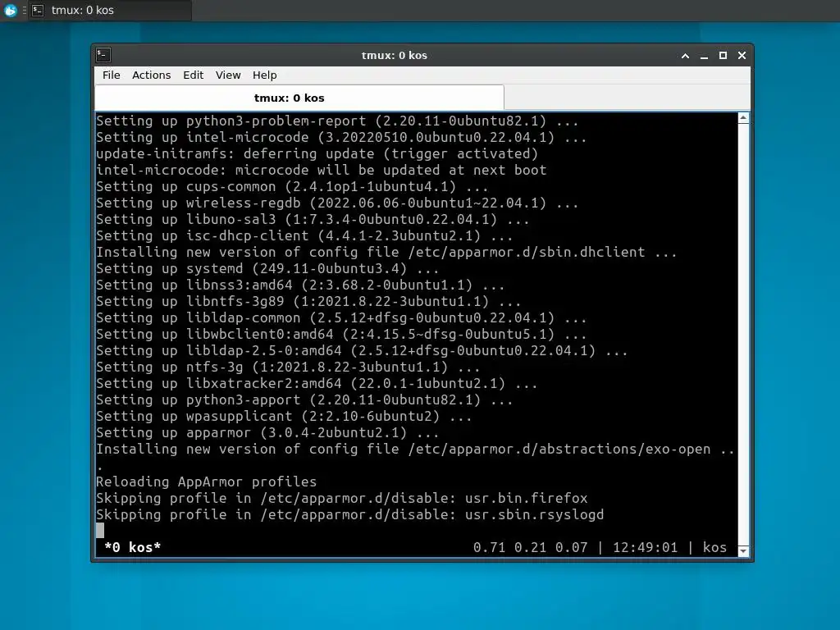Click the terminal cursor block
Screen dimensions: 840x630
tap(100, 531)
